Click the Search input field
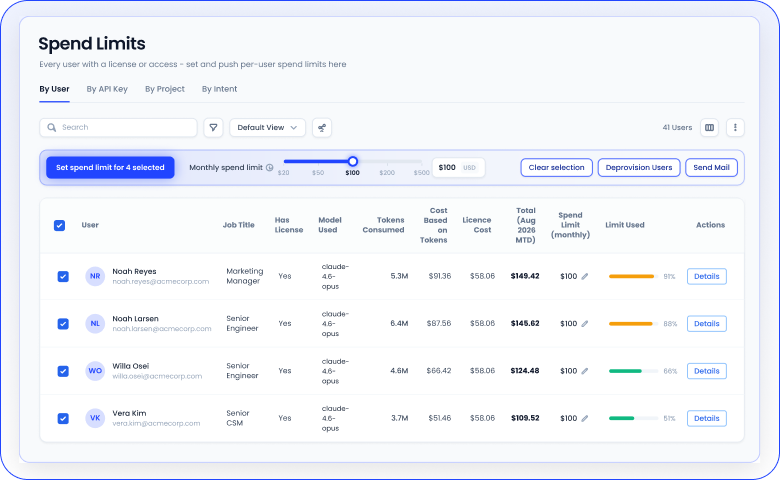This screenshot has width=780, height=480. click(118, 128)
